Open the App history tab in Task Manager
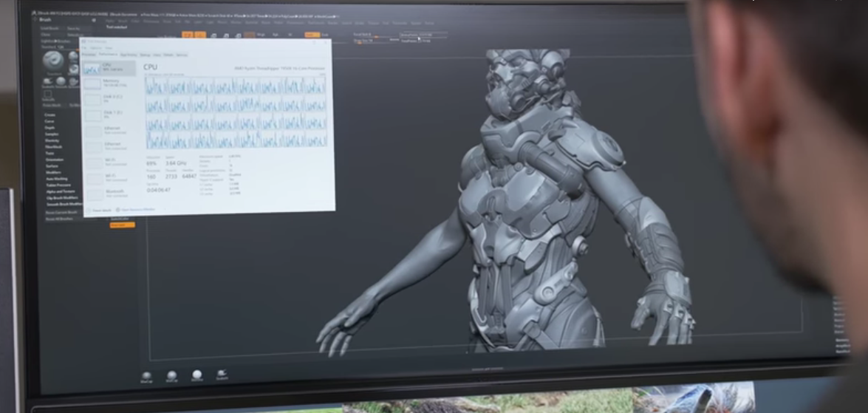The image size is (868, 413). [129, 55]
